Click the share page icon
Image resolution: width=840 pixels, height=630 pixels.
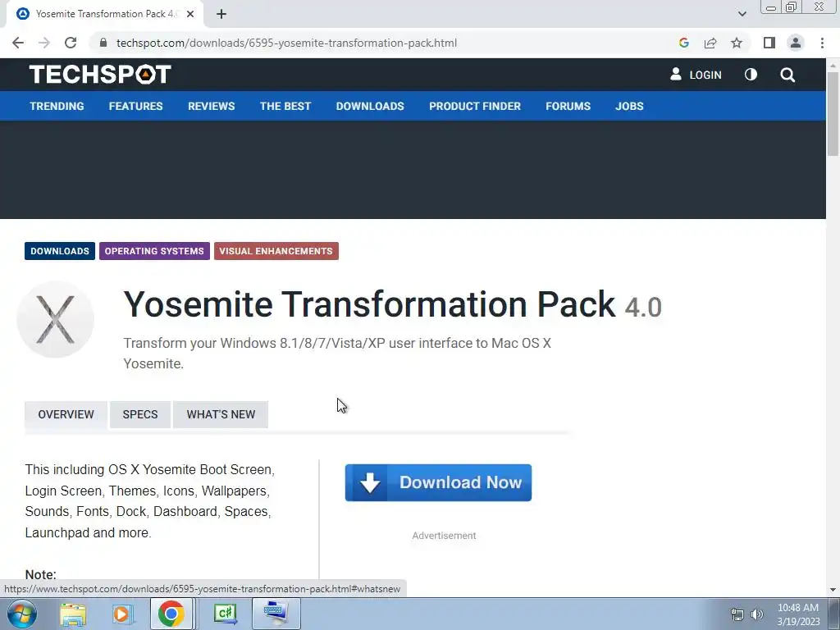[x=710, y=43]
